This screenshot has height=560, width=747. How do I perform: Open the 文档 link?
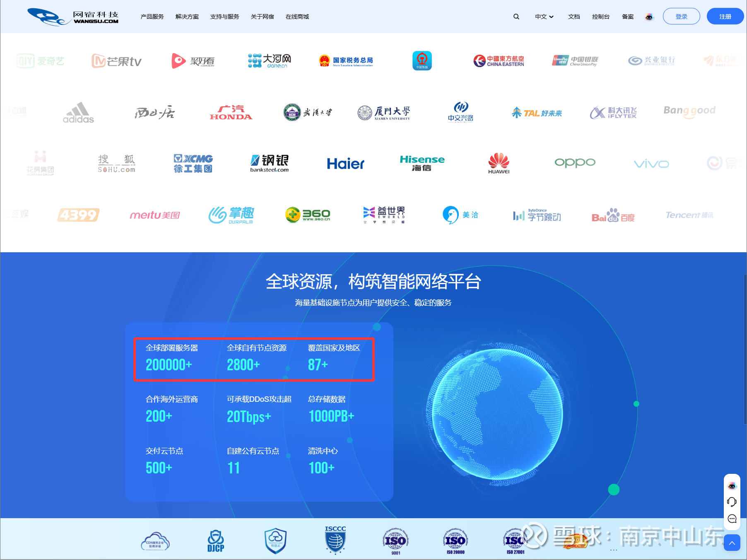point(574,17)
